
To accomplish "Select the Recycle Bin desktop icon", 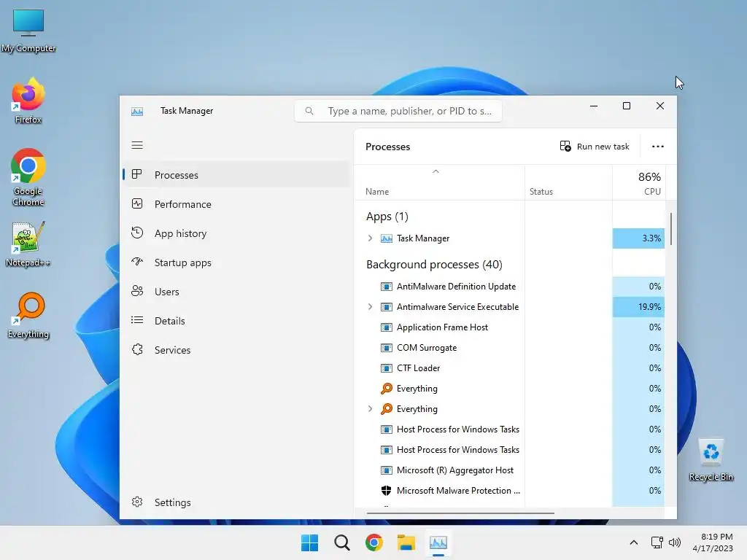I will [x=711, y=460].
